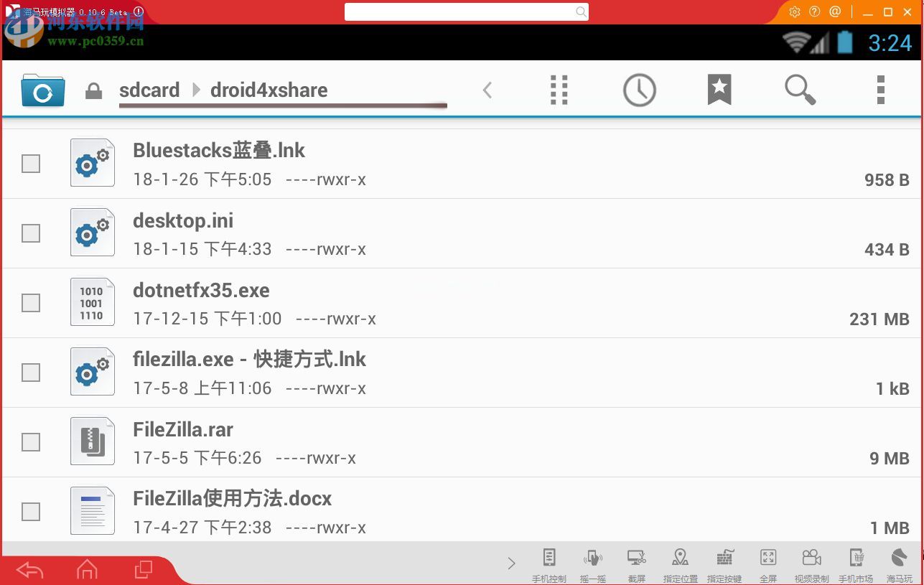Screen dimensions: 924x585
Task: Click the padlock icon before sdcard
Action: click(93, 91)
